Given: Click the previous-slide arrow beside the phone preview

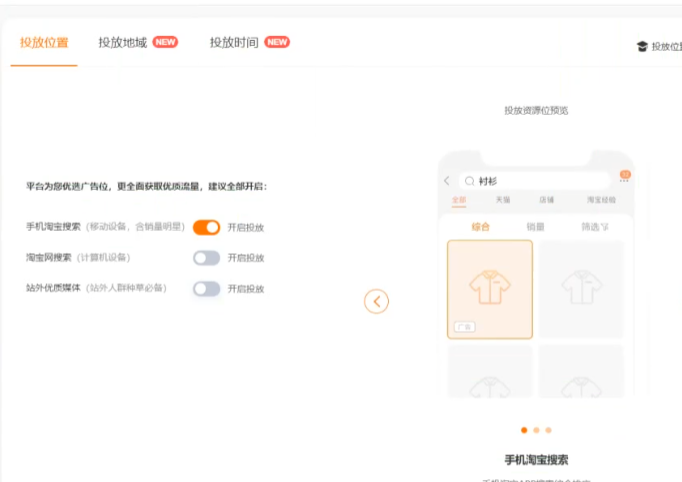Looking at the screenshot, I should tap(376, 301).
